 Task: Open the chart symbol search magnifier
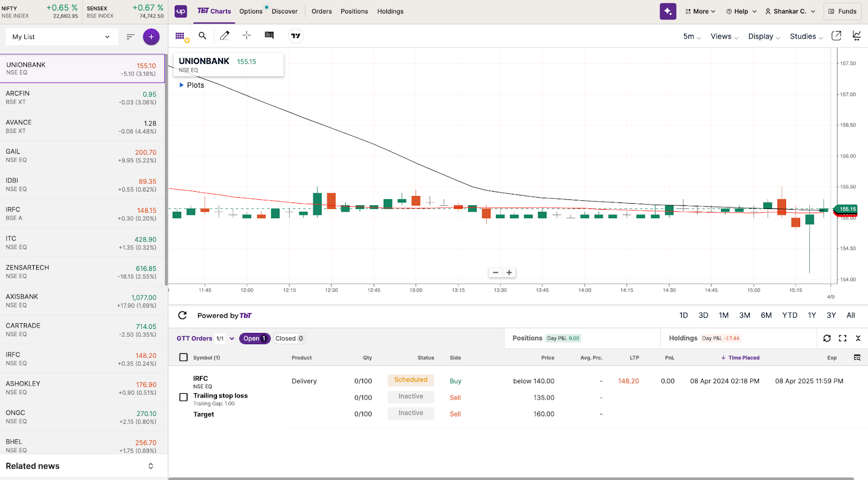(202, 36)
